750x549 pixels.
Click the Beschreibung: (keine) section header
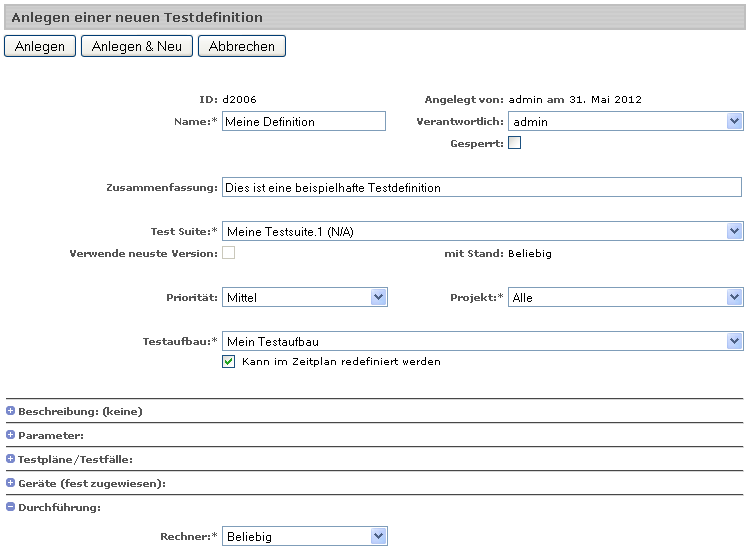80,411
